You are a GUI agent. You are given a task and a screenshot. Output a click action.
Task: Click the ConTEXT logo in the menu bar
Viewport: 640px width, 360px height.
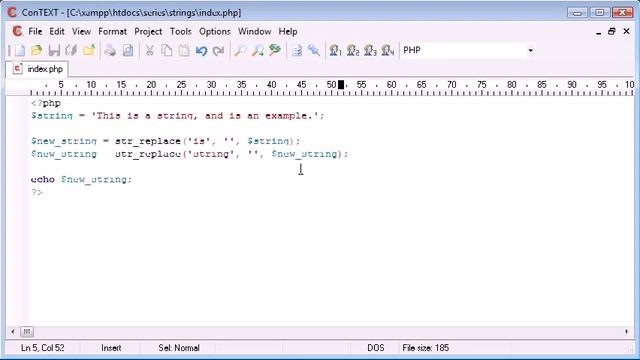(x=17, y=31)
